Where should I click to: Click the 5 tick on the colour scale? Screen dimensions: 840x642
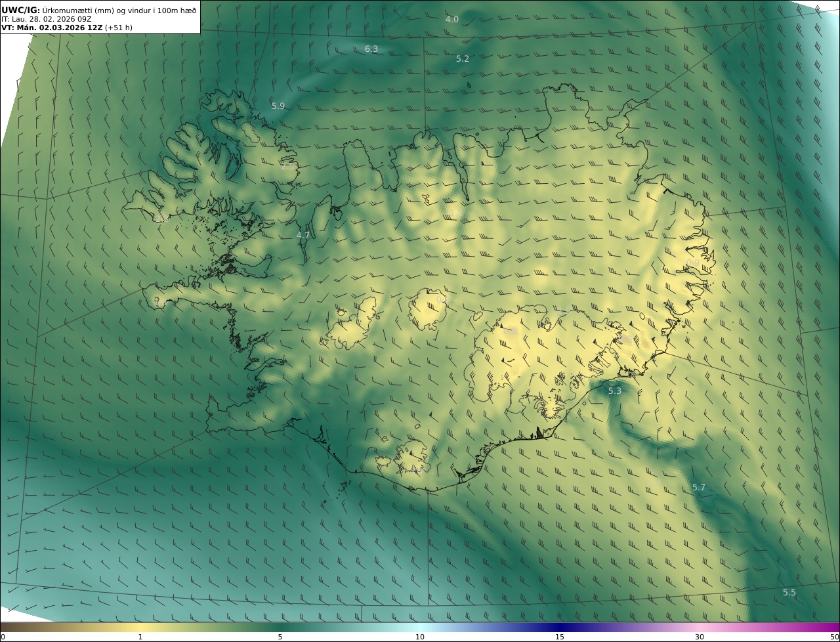[x=280, y=637]
